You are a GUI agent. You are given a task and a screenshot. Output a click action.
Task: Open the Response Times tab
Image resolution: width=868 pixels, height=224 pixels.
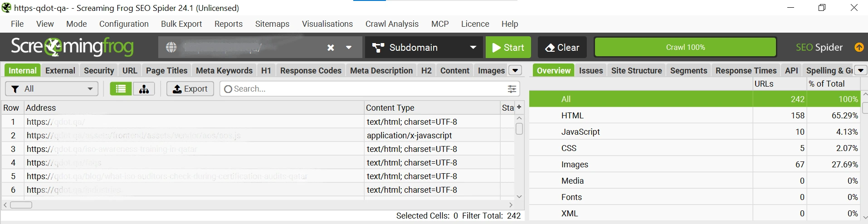(x=746, y=70)
